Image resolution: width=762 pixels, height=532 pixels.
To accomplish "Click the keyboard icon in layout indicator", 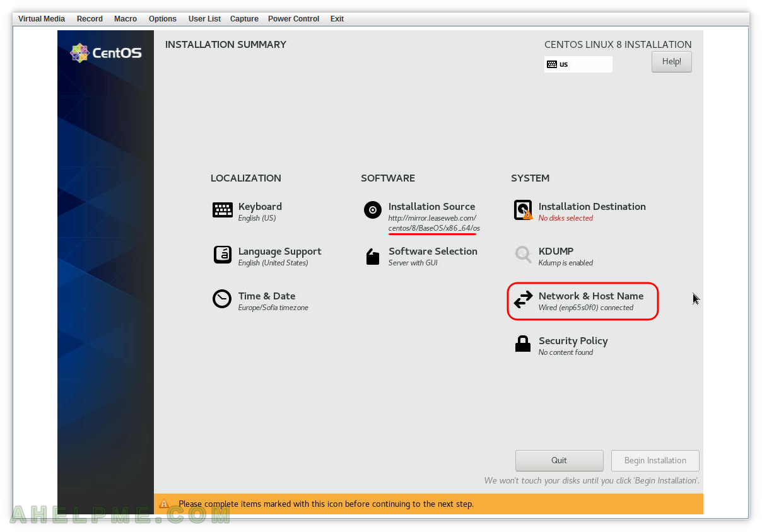I will click(x=552, y=64).
